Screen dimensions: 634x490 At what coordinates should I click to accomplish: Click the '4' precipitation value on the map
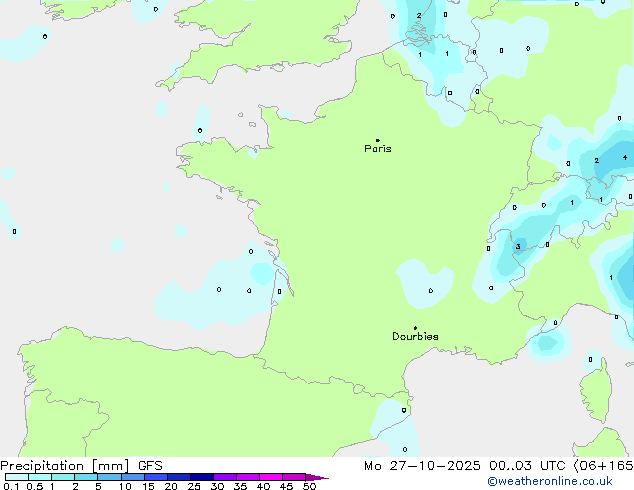[625, 157]
